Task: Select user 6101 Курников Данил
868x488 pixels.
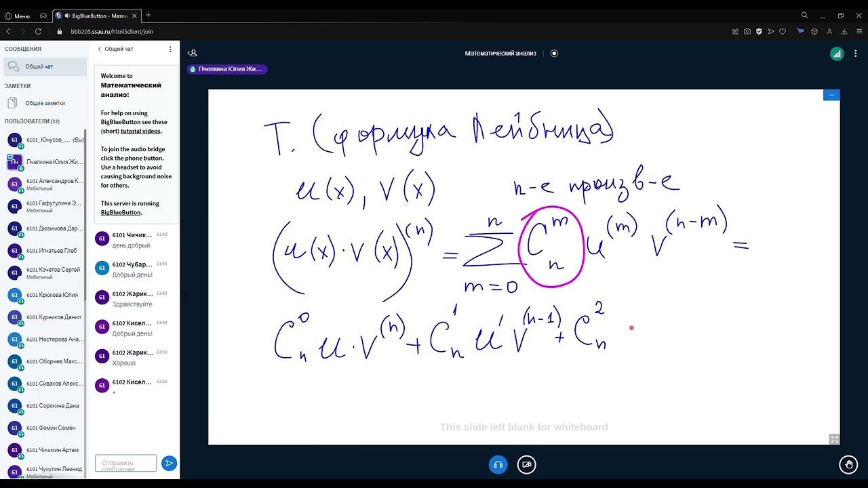Action: (45, 317)
